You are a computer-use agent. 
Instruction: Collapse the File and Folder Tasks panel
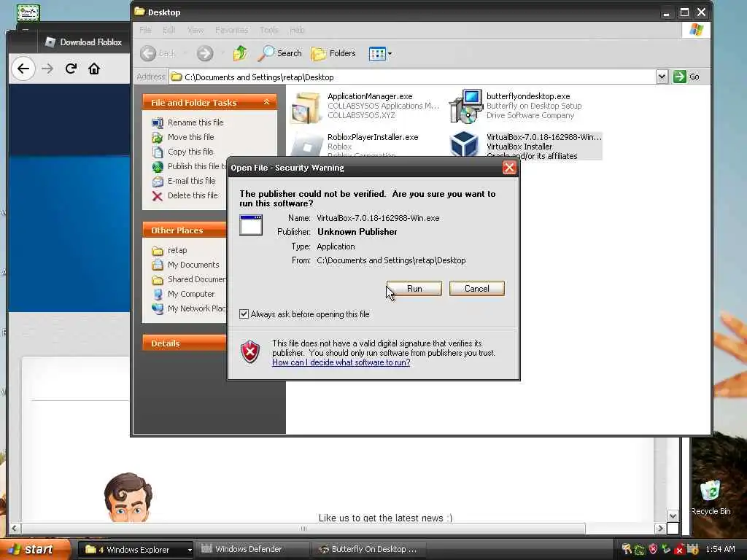pyautogui.click(x=267, y=102)
